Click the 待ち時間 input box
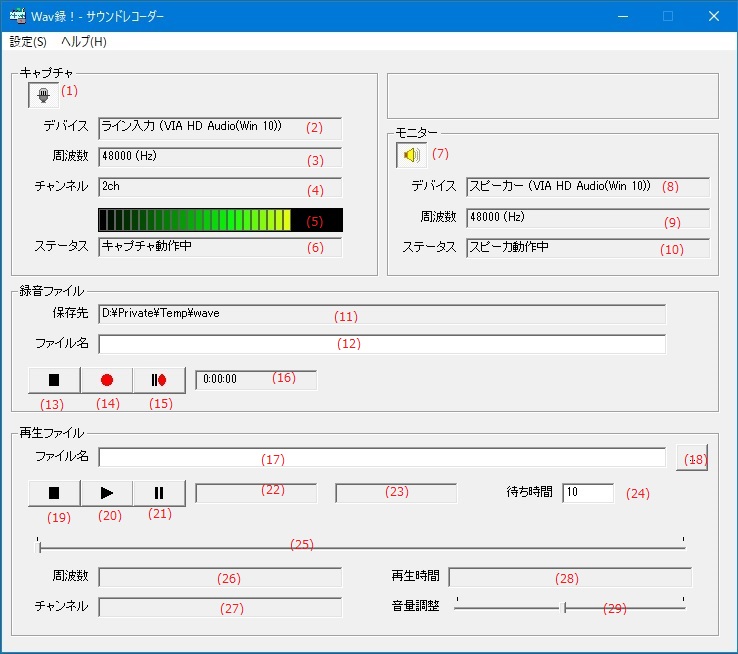 588,493
